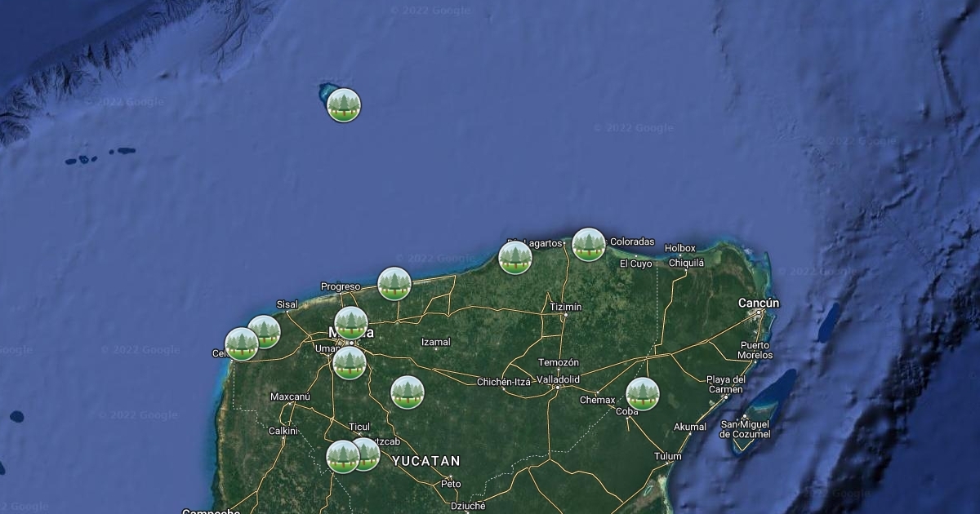Screen dimensions: 980x514
Task: Click the San Miguel de Cozumel label
Action: [x=745, y=429]
